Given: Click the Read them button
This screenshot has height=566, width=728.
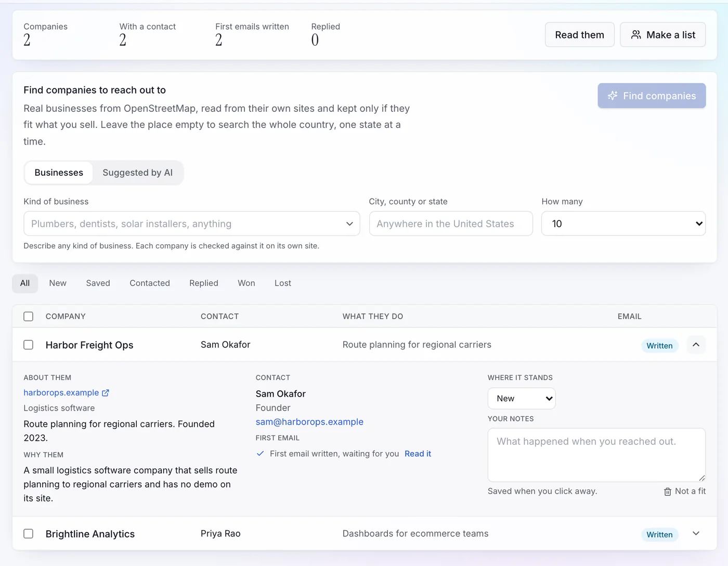Looking at the screenshot, I should click(x=580, y=35).
